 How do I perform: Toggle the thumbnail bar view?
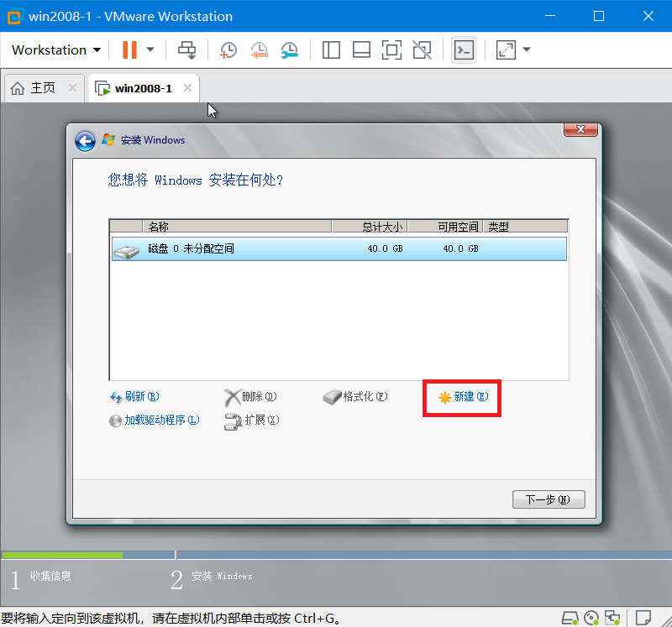click(361, 50)
